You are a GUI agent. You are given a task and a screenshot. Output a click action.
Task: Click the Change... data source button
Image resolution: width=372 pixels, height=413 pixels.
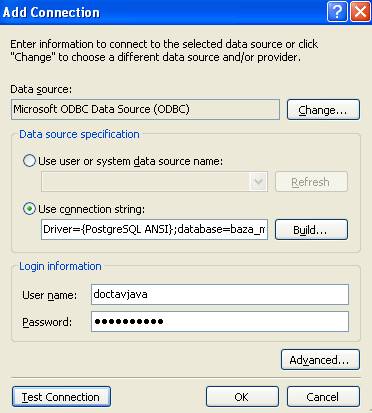click(323, 110)
